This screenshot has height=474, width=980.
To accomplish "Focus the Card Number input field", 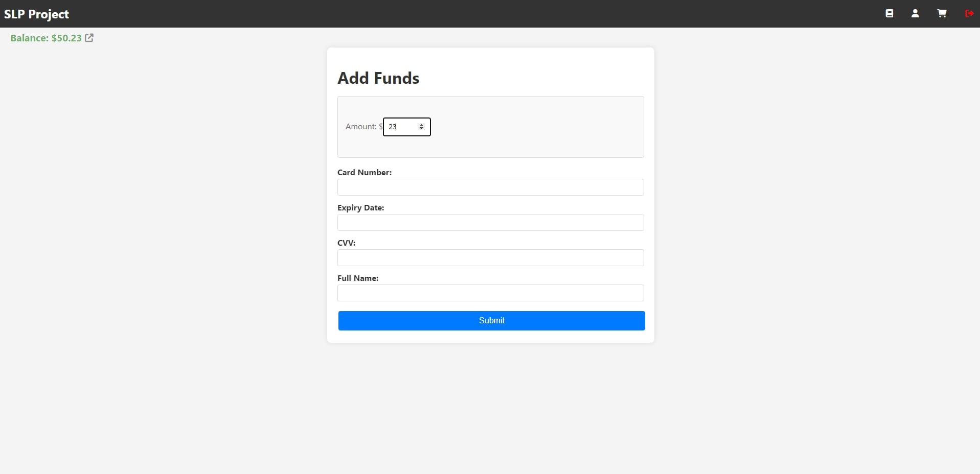I will pos(490,187).
